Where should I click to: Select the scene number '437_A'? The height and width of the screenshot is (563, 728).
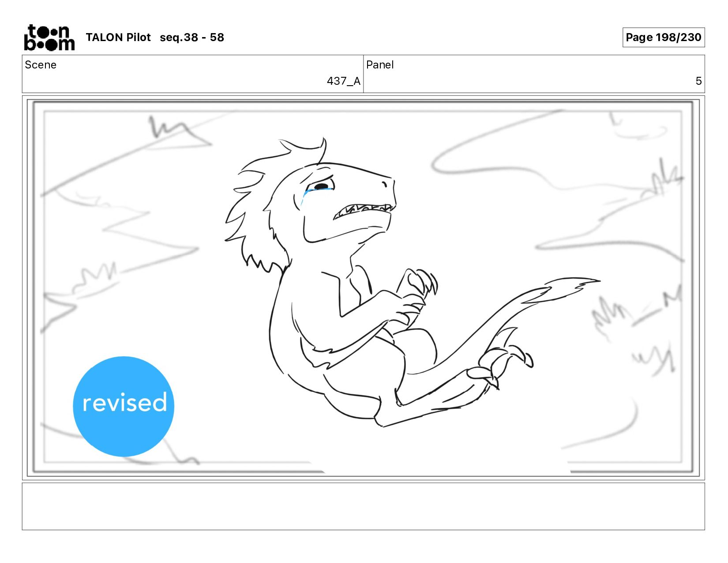tap(343, 81)
